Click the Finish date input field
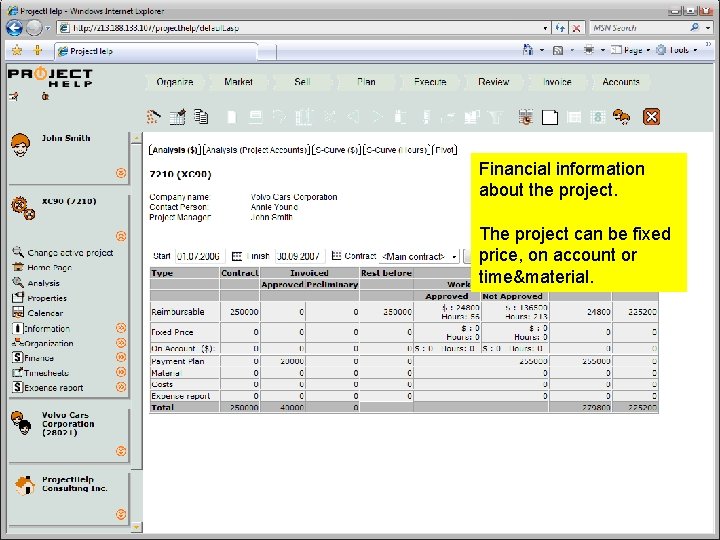Viewport: 720px width, 540px height. pyautogui.click(x=300, y=256)
